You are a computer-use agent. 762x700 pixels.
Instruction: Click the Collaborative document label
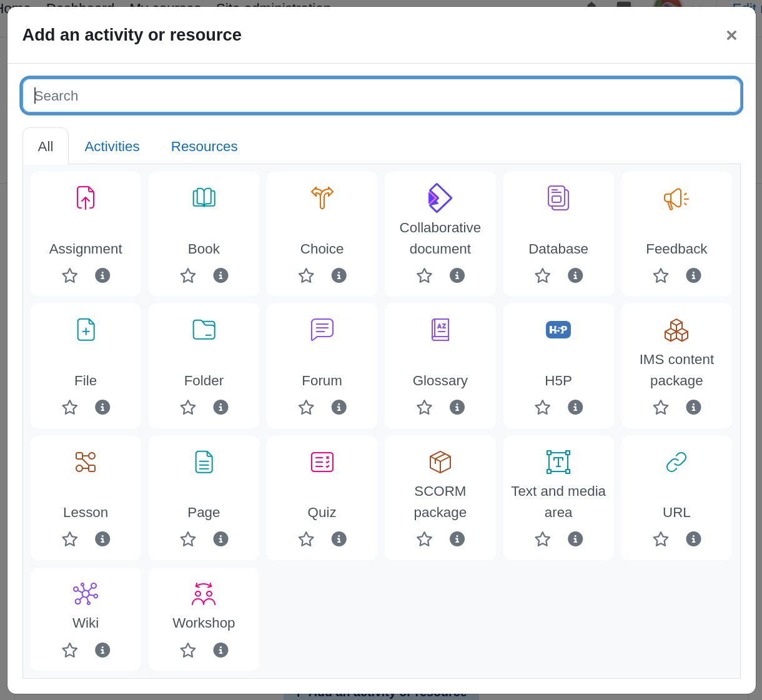pyautogui.click(x=440, y=238)
